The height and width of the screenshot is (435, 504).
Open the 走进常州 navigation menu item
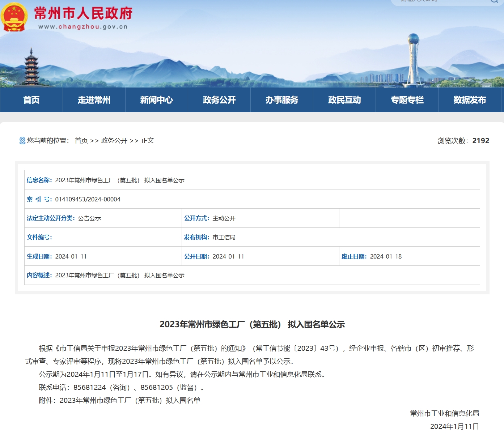[x=94, y=100]
